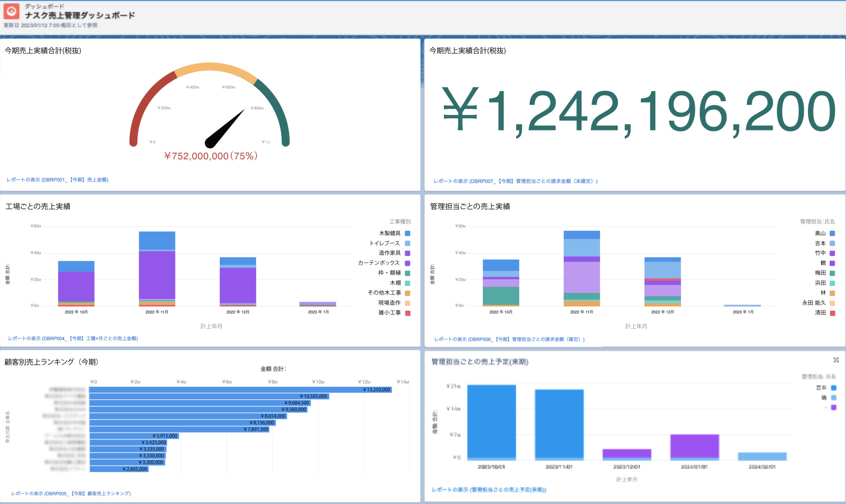Click the ¥3,425,000 ranking bar
The width and height of the screenshot is (846, 504).
[128, 443]
